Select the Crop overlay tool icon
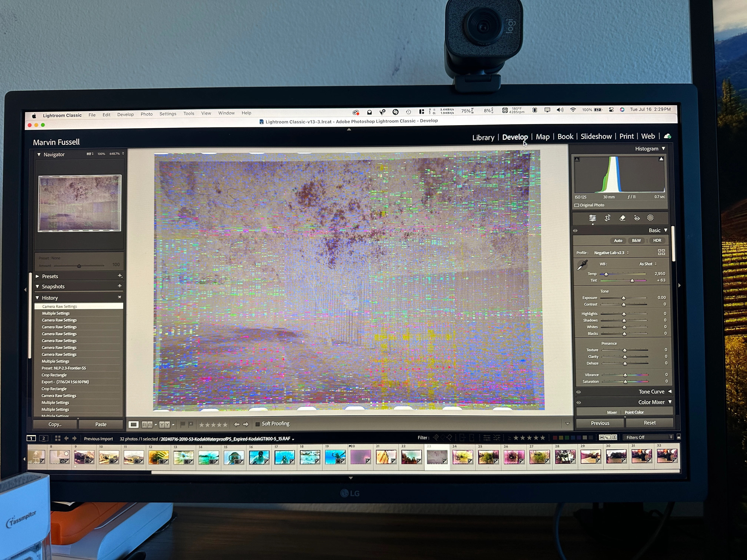Screen dimensions: 747x560 (x=607, y=218)
